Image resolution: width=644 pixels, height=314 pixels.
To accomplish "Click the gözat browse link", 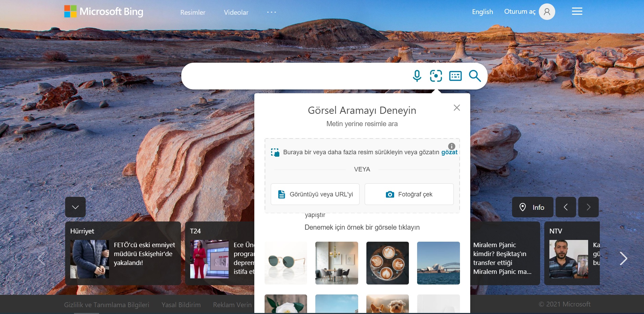I will click(449, 152).
